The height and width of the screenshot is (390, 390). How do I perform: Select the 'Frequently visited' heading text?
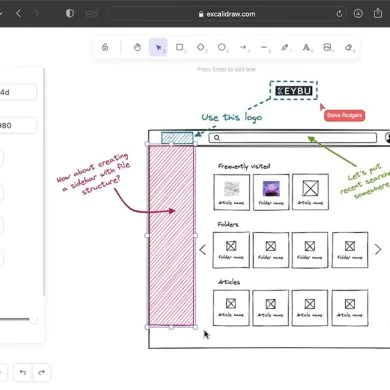click(244, 166)
